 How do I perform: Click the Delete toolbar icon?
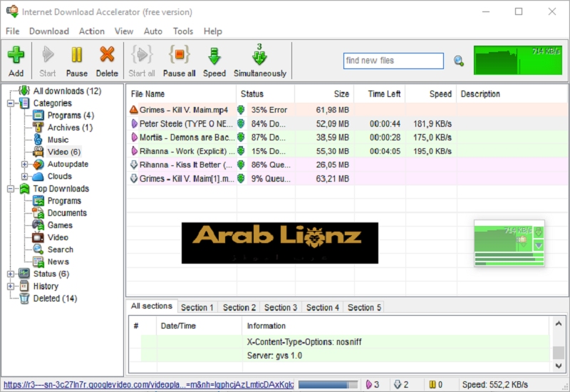click(x=107, y=61)
